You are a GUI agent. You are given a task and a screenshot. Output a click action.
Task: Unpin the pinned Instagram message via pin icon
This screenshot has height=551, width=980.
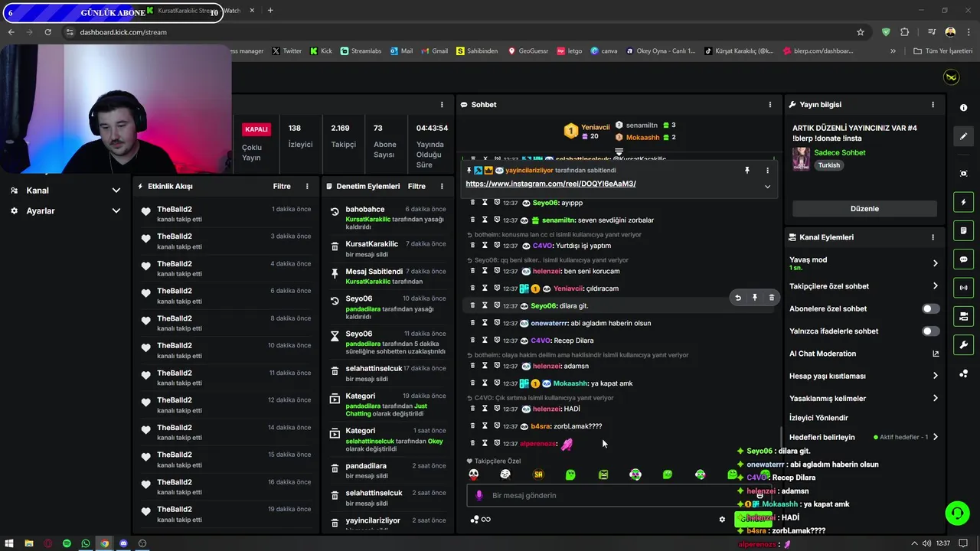747,171
